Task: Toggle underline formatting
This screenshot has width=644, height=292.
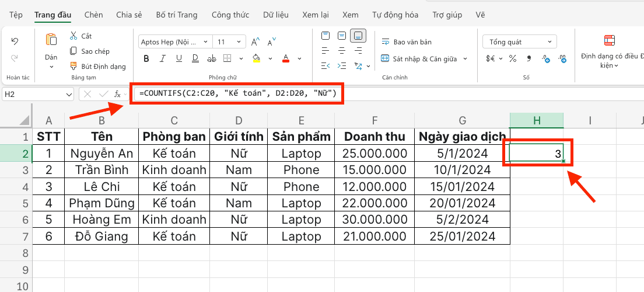Action: (178, 58)
